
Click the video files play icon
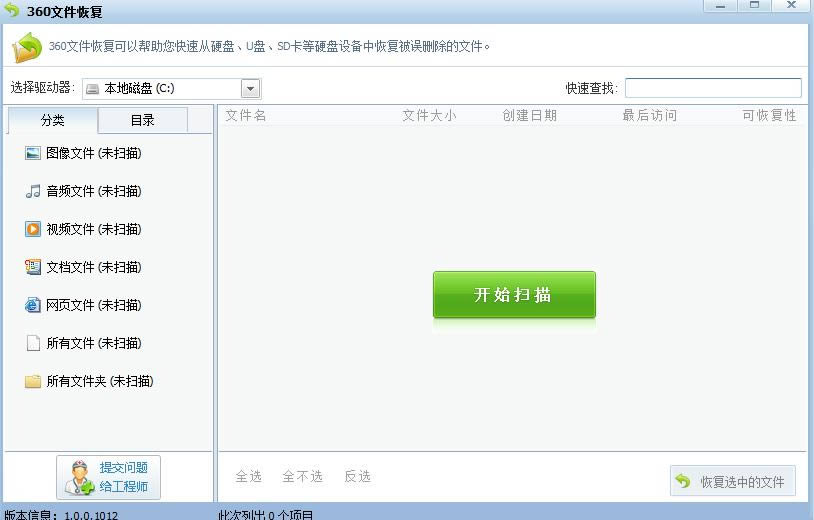pyautogui.click(x=33, y=229)
